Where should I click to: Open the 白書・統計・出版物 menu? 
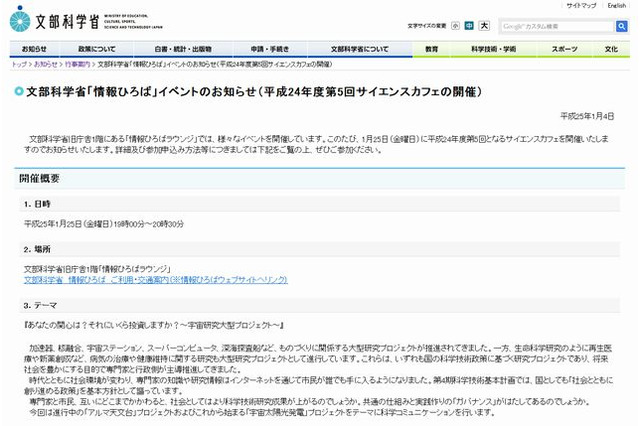point(183,49)
